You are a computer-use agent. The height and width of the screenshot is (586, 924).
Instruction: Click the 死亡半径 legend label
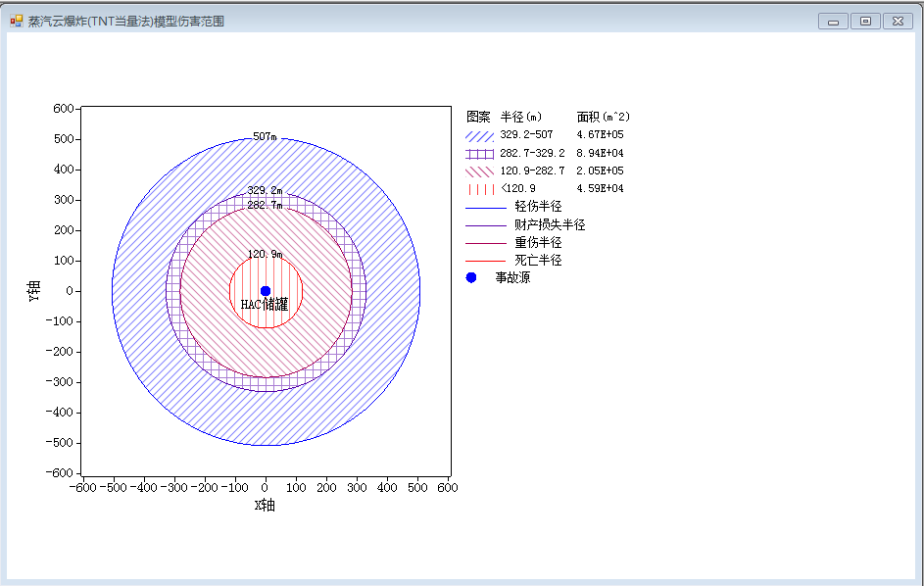538,260
